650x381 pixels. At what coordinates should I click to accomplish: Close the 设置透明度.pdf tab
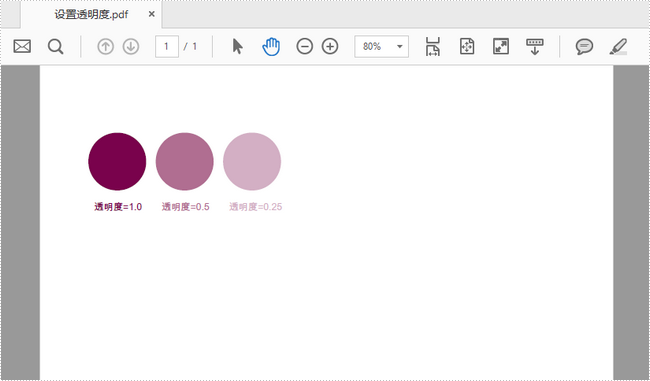click(152, 14)
